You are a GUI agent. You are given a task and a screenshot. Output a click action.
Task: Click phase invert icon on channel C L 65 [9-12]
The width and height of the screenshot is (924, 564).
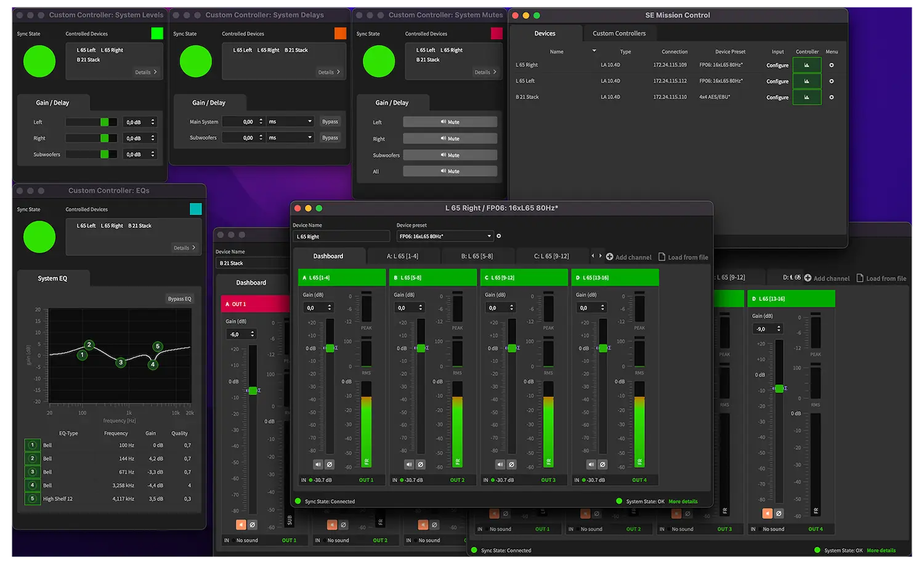(x=511, y=464)
